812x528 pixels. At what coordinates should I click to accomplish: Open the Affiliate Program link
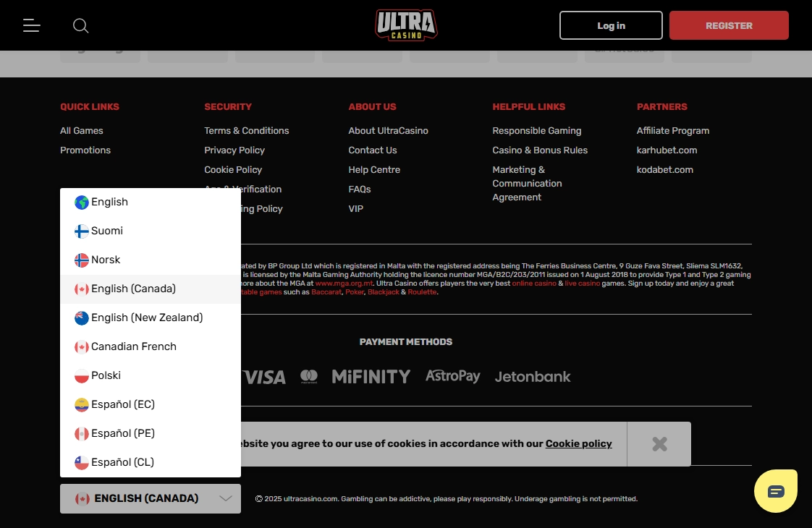click(673, 130)
